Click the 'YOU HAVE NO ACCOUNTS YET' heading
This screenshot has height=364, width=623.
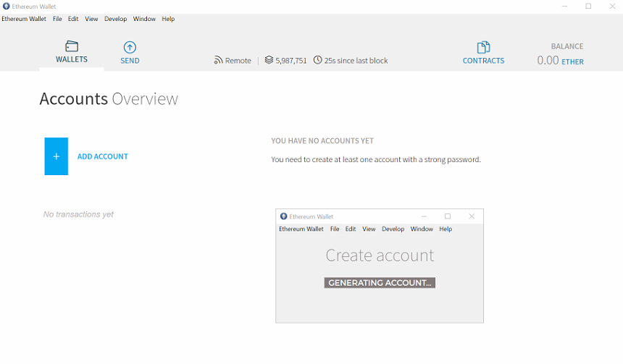(322, 141)
